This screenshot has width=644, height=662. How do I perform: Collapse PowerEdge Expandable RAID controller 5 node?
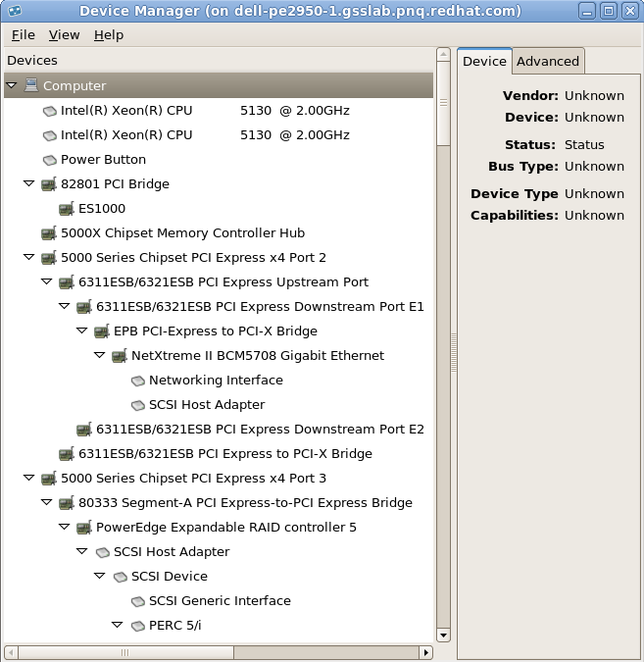[65, 527]
